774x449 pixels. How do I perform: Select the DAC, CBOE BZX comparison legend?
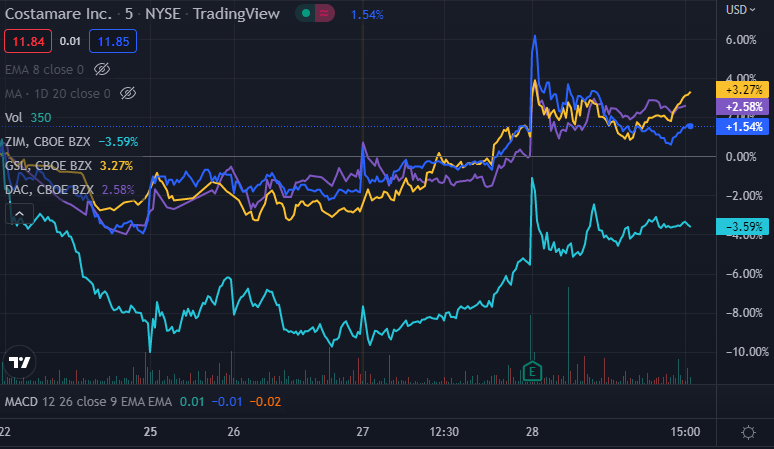click(x=49, y=189)
